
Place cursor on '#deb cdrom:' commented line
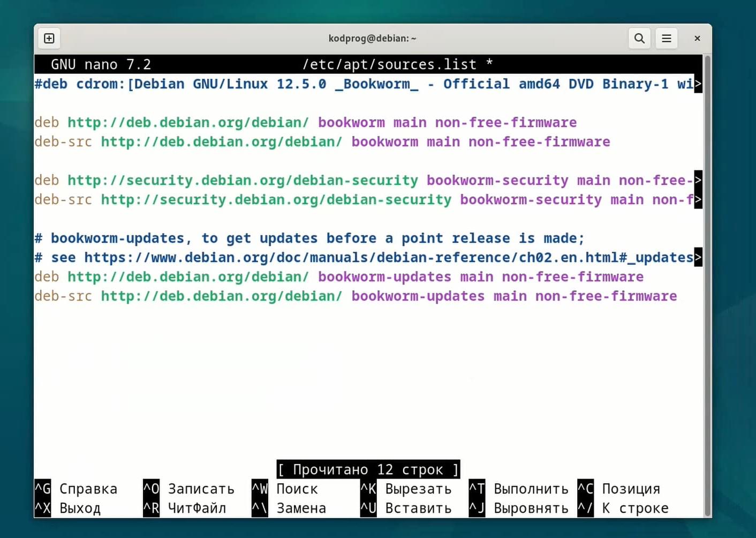[x=364, y=84]
